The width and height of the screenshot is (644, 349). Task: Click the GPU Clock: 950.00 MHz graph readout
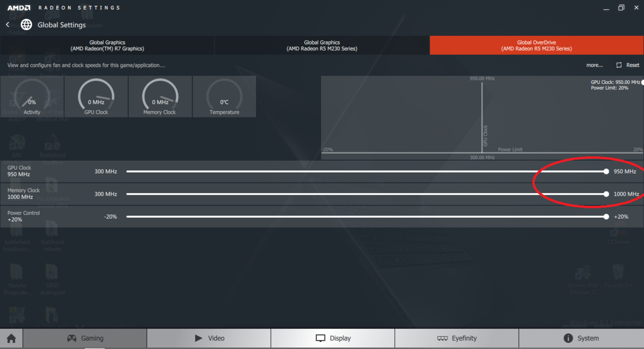(x=615, y=82)
